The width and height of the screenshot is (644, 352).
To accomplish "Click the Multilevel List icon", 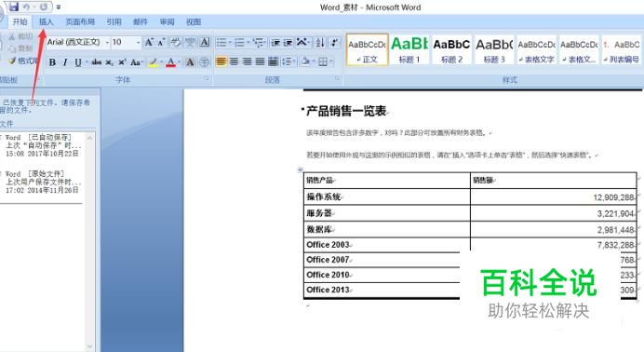I will click(x=258, y=42).
